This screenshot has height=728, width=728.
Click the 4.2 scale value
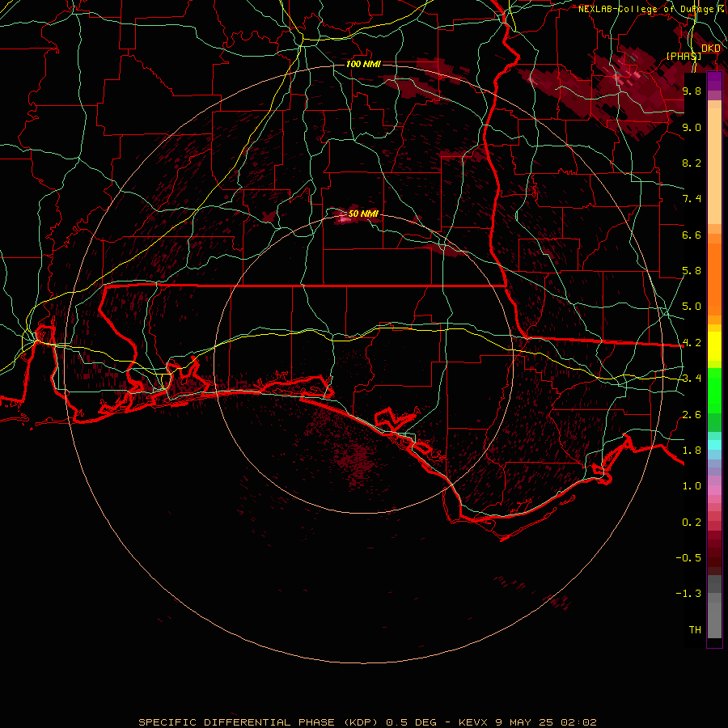[692, 343]
